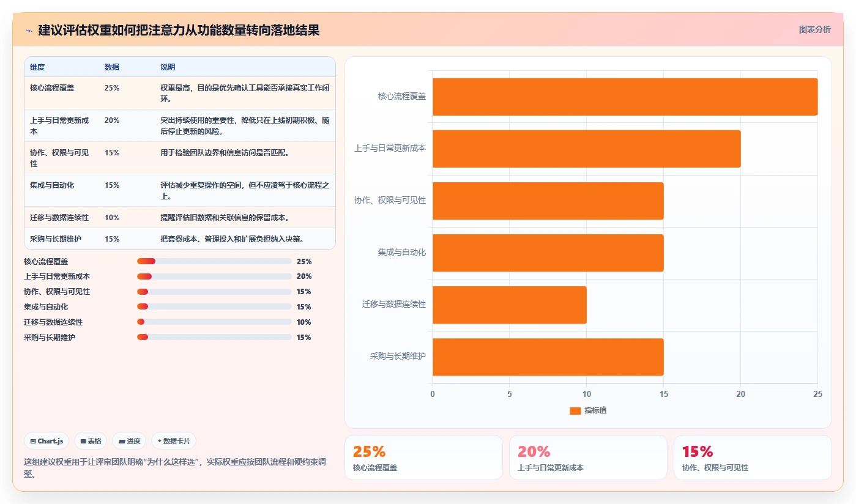856x504 pixels.
Task: Click the 上手与日常更新成本 bar in the chart
Action: point(586,149)
